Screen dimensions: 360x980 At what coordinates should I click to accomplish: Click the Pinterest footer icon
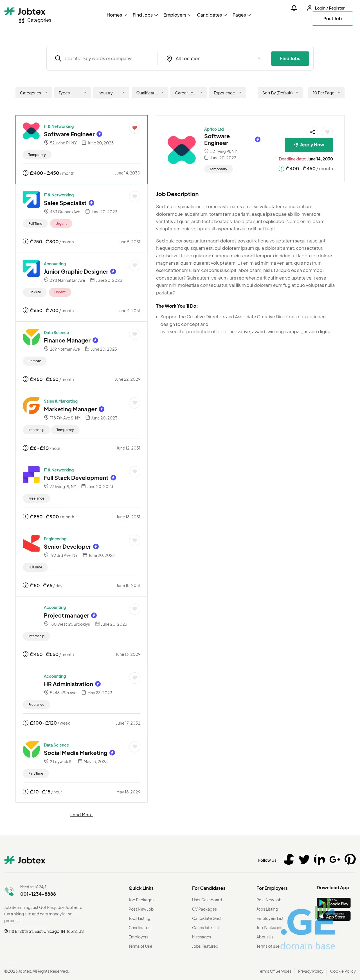point(350,860)
